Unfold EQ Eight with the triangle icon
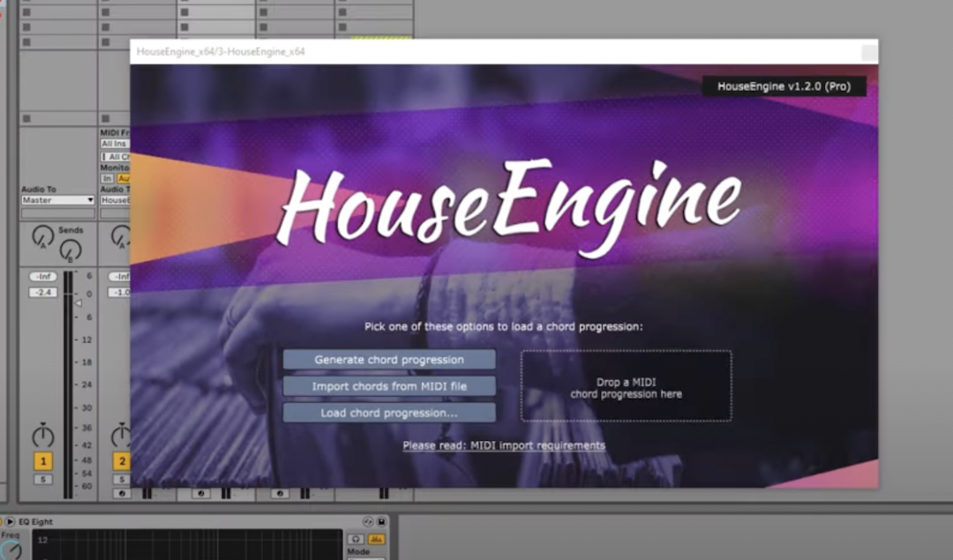 [11, 522]
